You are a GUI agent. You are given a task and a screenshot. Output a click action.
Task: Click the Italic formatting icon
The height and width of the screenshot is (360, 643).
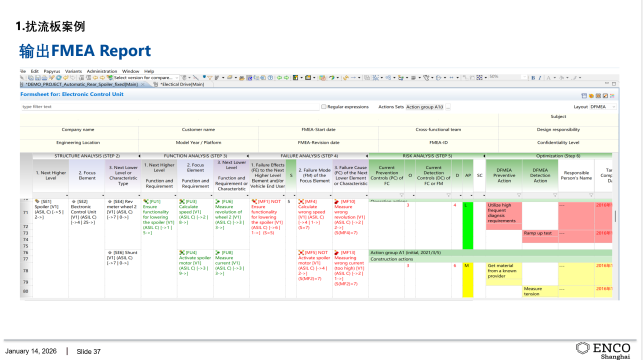pos(540,77)
